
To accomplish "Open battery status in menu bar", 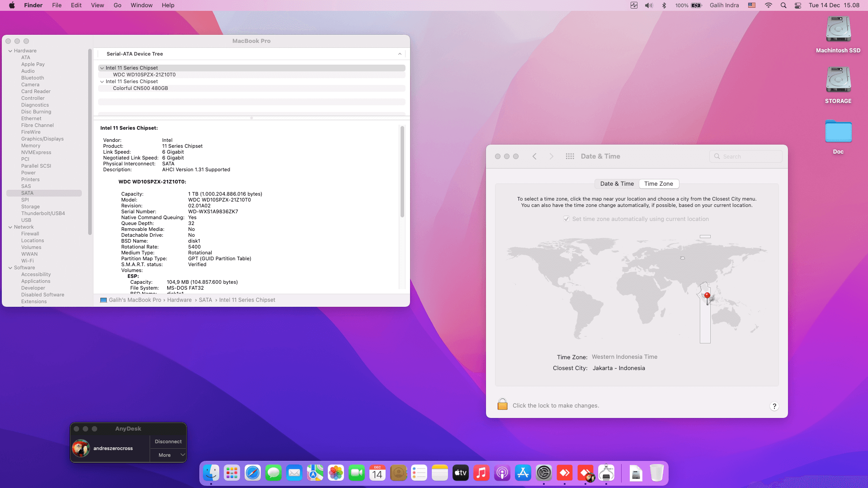I will pos(689,5).
